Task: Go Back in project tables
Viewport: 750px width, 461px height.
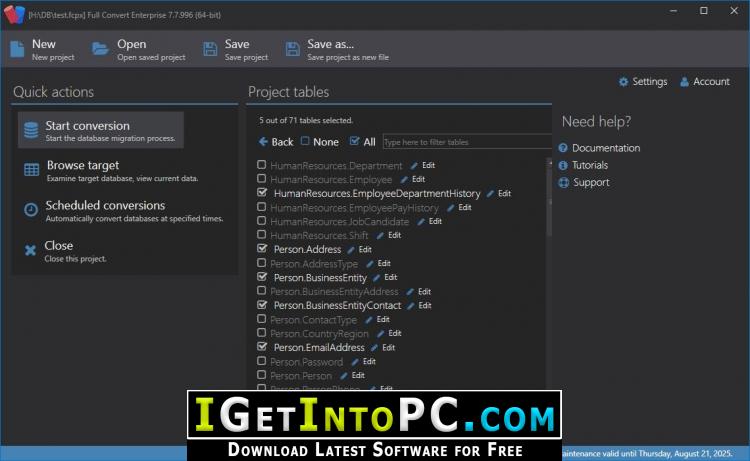Action: click(276, 142)
